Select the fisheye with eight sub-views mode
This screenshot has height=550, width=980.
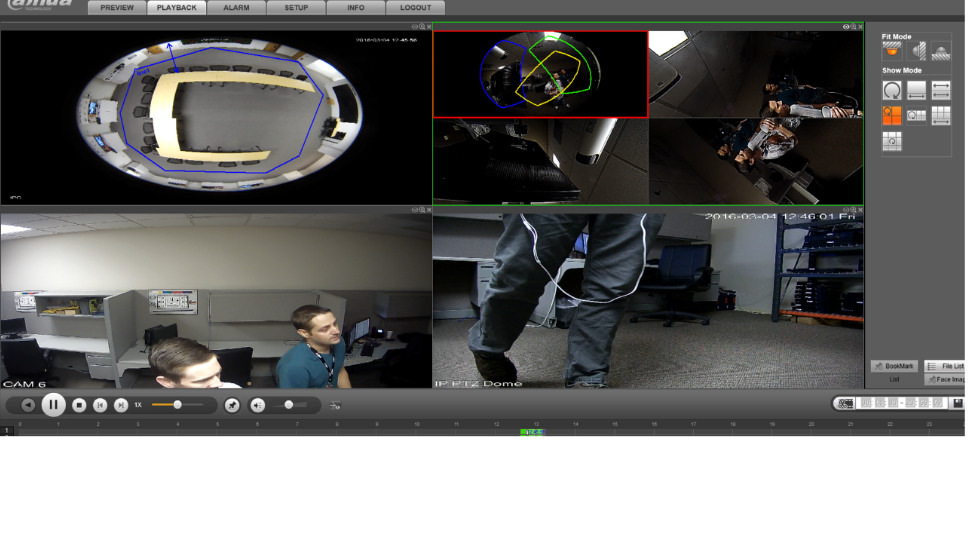pos(892,141)
